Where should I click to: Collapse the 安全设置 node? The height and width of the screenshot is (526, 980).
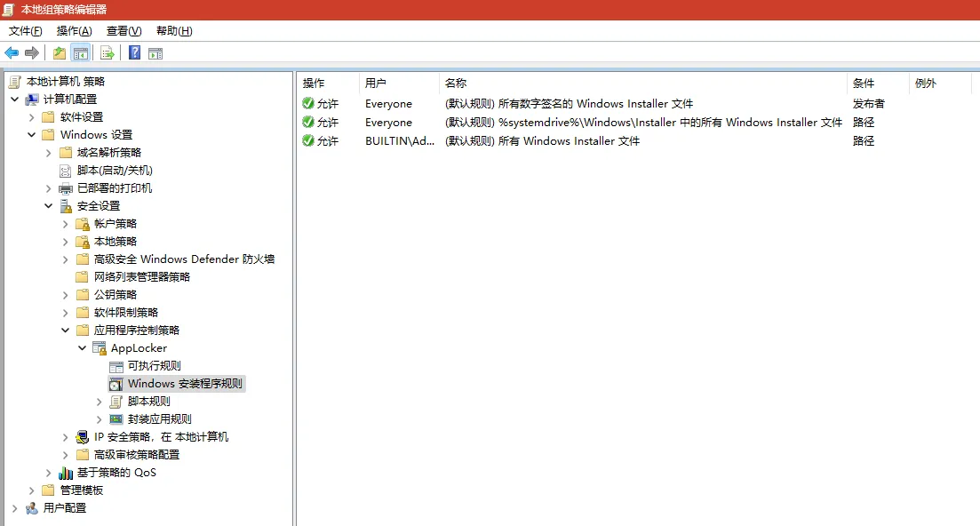coord(48,205)
